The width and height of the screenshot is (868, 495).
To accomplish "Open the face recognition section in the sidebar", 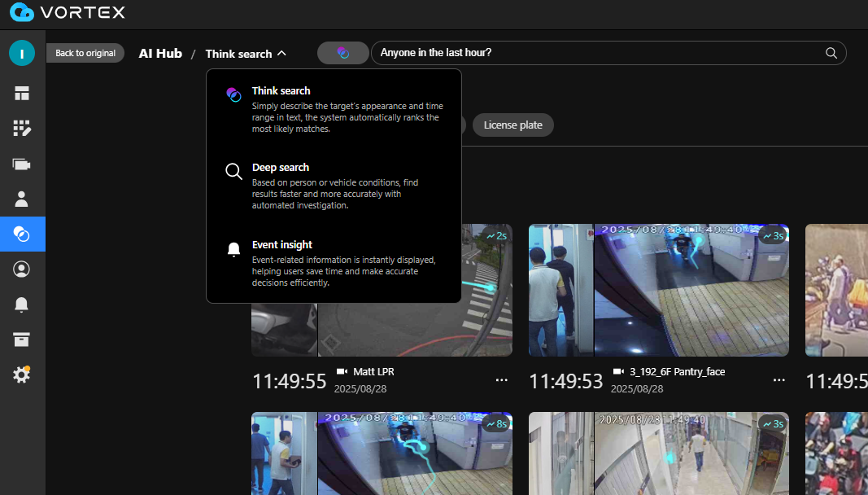I will click(22, 269).
